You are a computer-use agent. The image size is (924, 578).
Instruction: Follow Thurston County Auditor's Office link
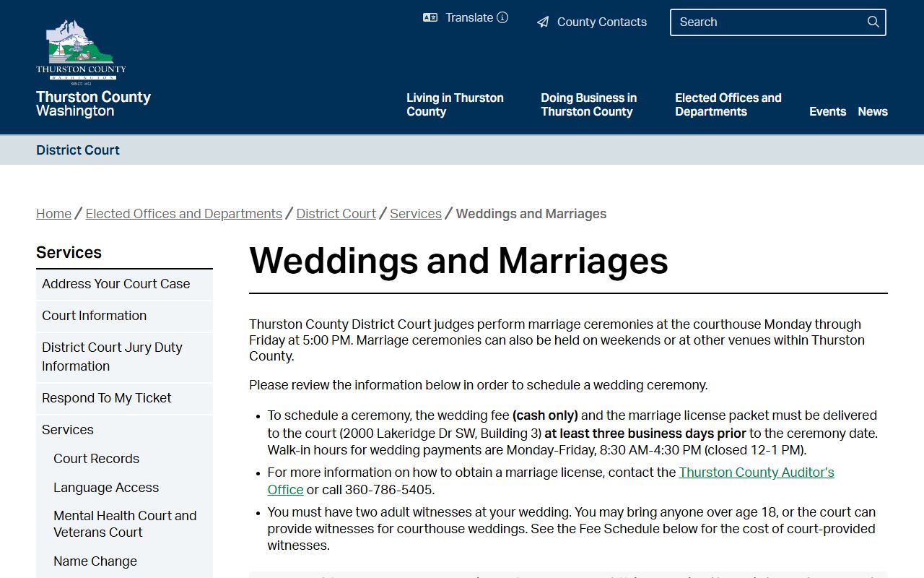(x=757, y=473)
